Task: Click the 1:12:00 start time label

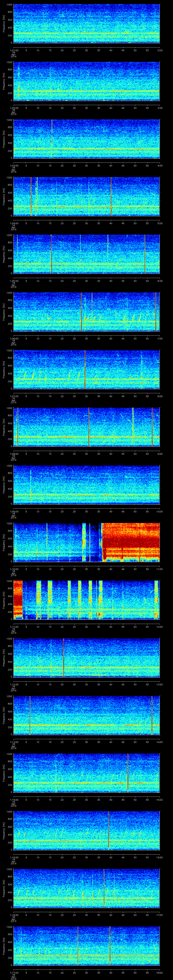Action: [14, 684]
